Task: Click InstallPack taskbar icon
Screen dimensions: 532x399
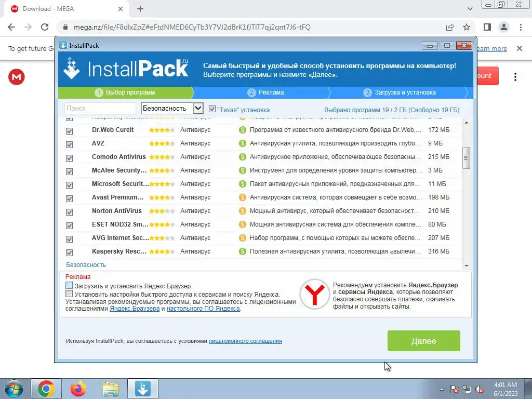Action: 143,389
